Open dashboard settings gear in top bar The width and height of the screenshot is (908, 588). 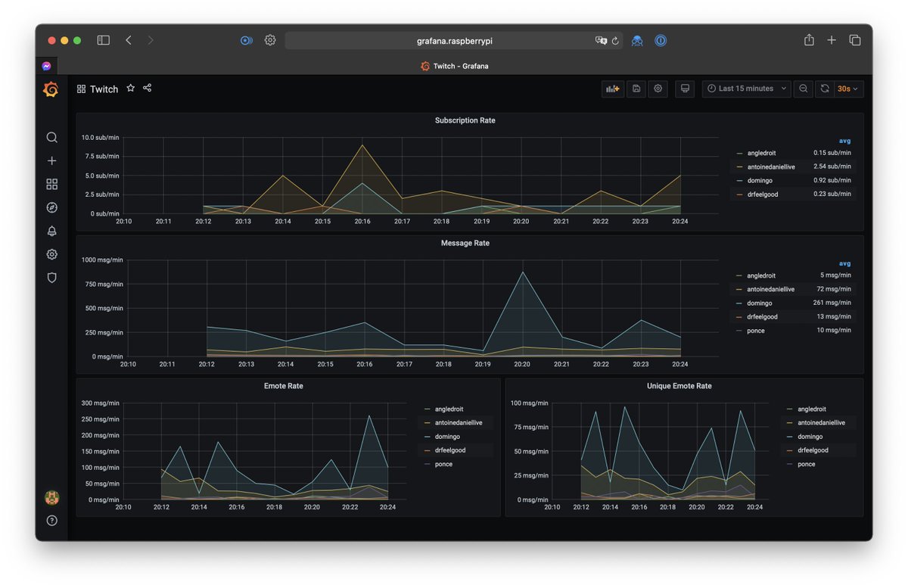(658, 89)
